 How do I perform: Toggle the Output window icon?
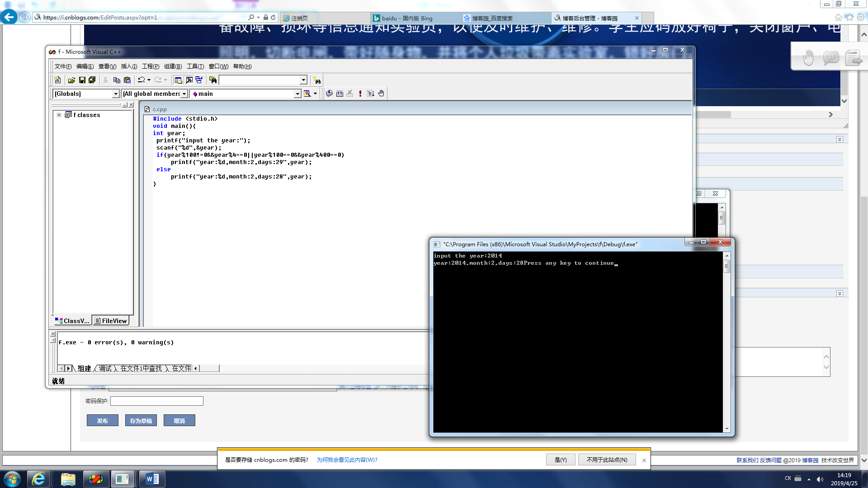[189, 80]
